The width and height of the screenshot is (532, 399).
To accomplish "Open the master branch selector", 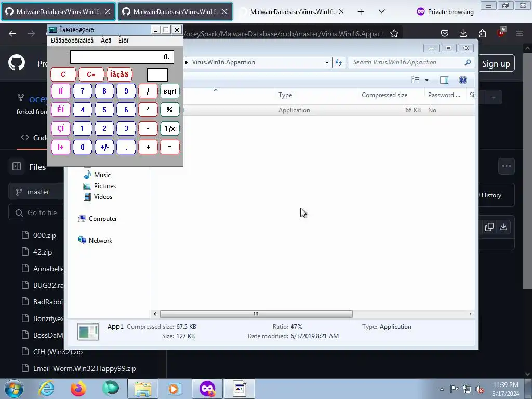I will (x=36, y=192).
